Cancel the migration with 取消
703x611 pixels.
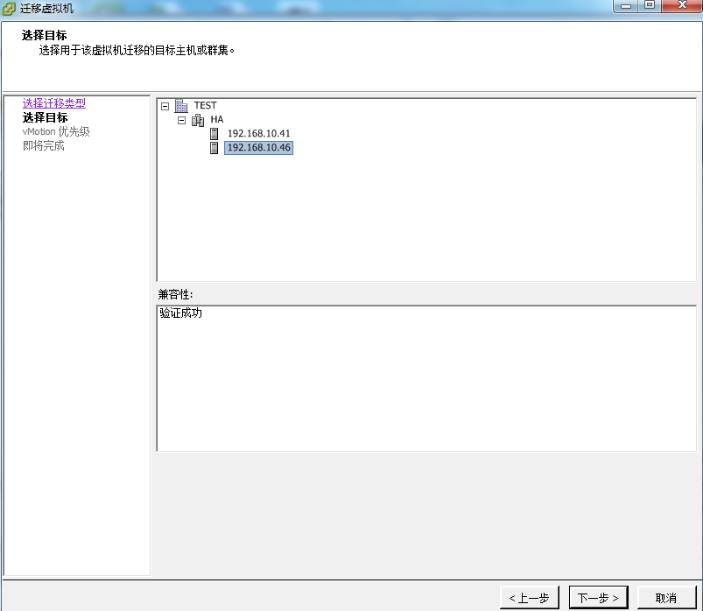click(x=666, y=597)
